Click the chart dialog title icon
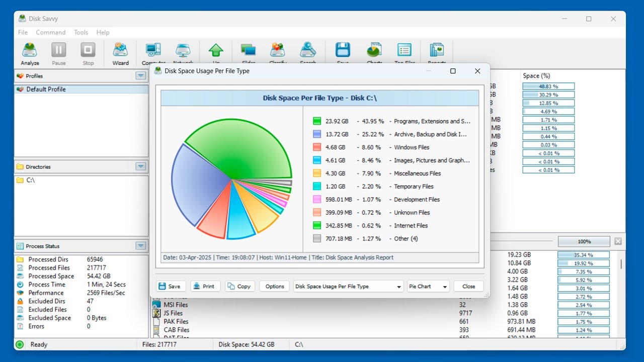The width and height of the screenshot is (644, 362). 158,71
